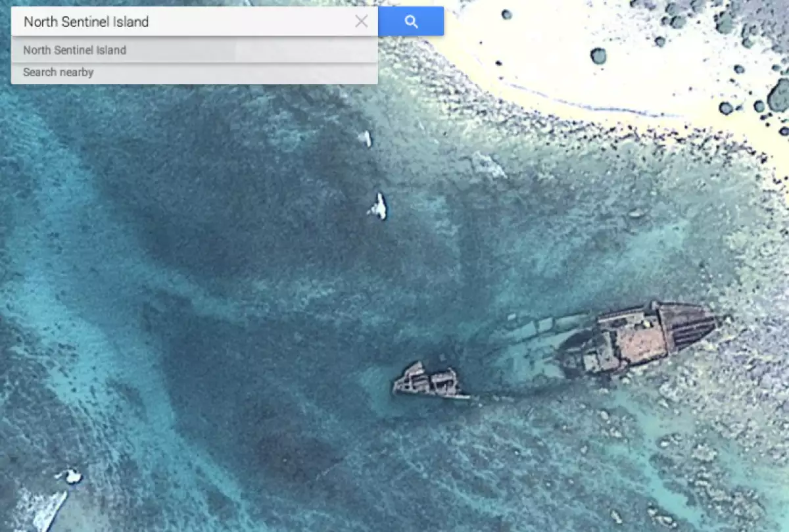This screenshot has height=532, width=789.
Task: Click the small white rock below search panel
Action: tap(365, 138)
